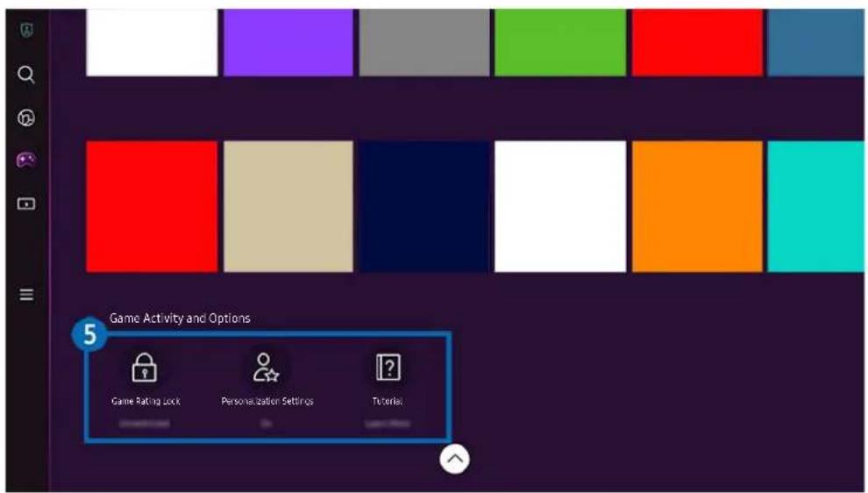Open the Game Rating Lock padlock icon
This screenshot has width=868, height=493.
point(145,368)
